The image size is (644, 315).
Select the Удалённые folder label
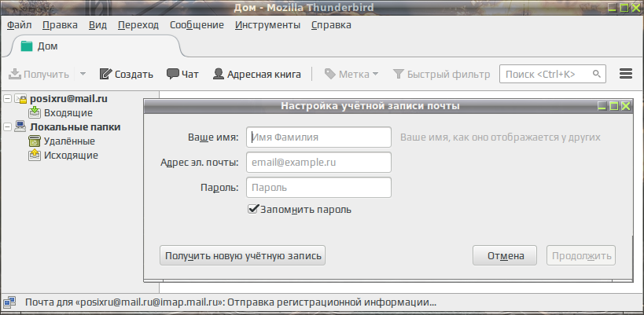(69, 141)
